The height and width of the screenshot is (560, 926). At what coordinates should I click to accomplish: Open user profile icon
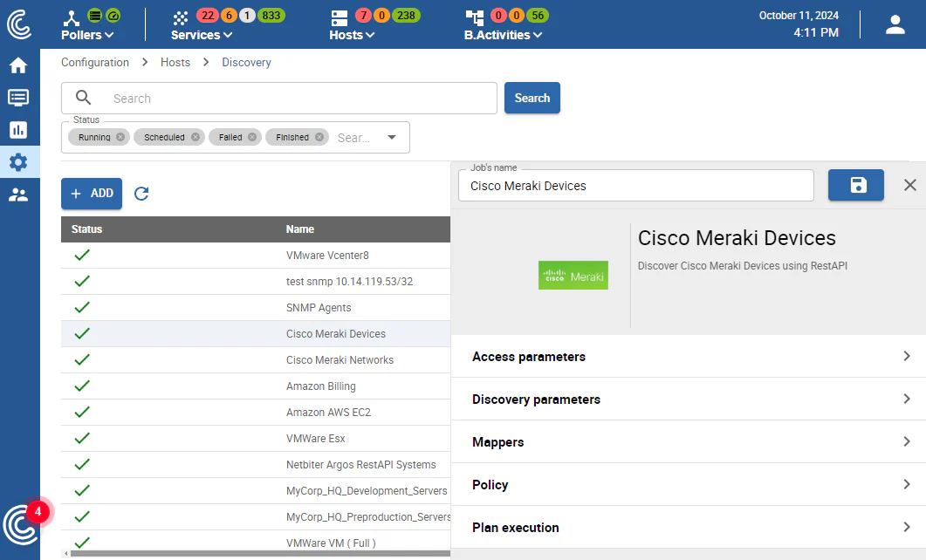[x=895, y=24]
